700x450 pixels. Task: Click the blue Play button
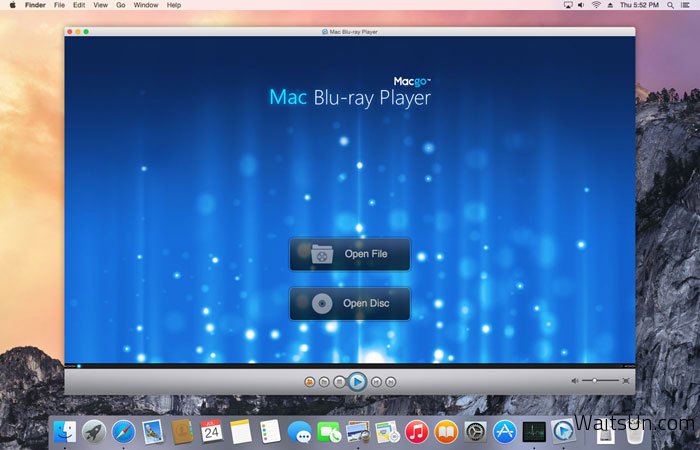tap(357, 381)
